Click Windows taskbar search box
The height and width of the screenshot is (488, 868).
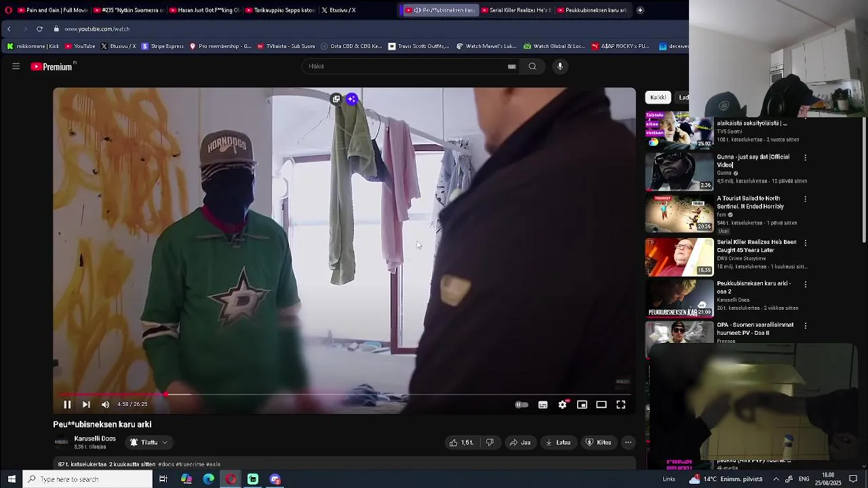click(88, 479)
